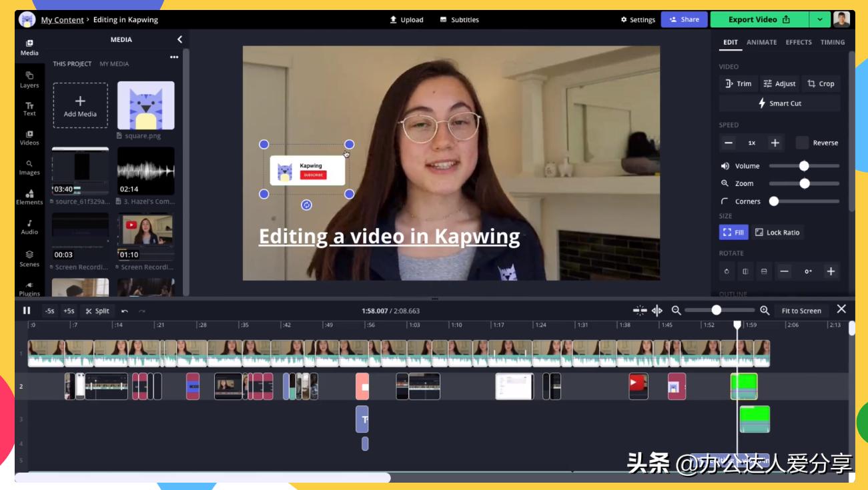This screenshot has height=490, width=868.
Task: Pause the video playback
Action: coord(27,311)
